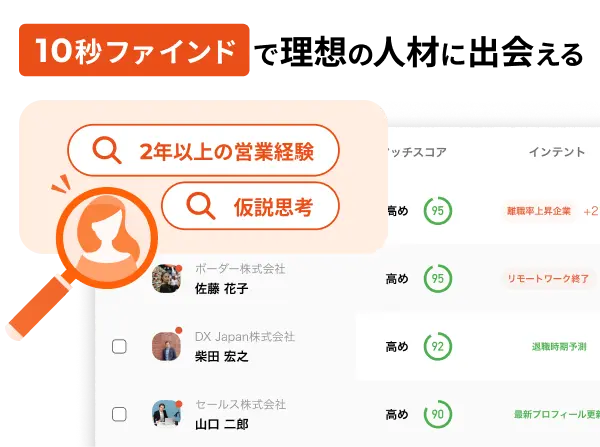Open 山口 二郎's profile avatar
This screenshot has width=600, height=447.
[166, 414]
